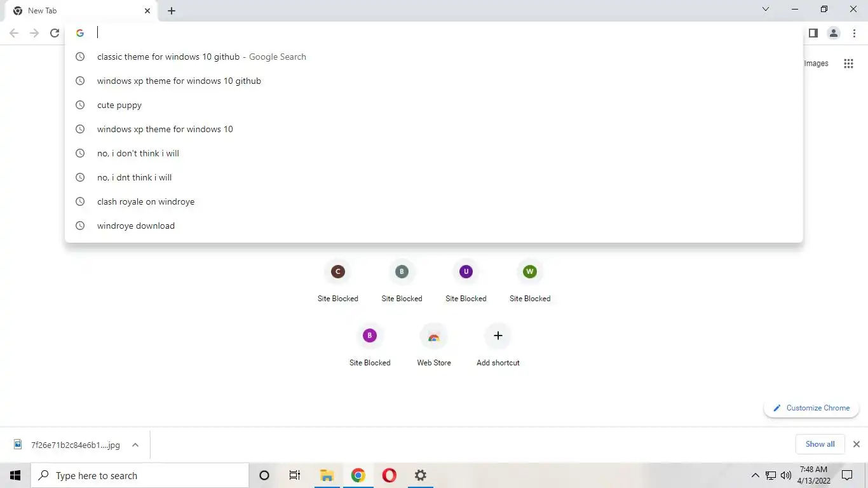
Task: Click Customize Chrome button
Action: click(811, 408)
